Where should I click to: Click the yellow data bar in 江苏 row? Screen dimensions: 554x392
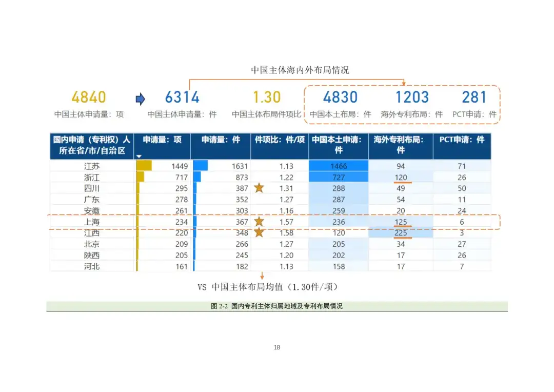tap(144, 165)
